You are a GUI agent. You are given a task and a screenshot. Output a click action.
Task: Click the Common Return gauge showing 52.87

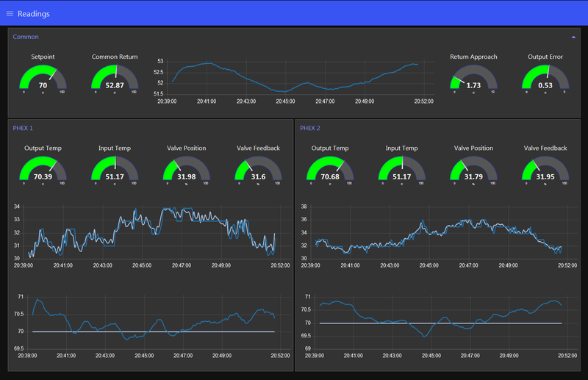coord(115,78)
